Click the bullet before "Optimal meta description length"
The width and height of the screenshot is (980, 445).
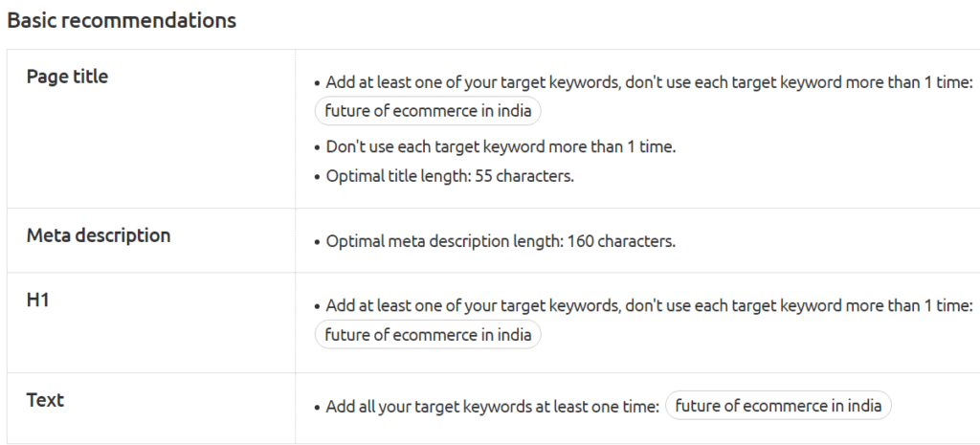pos(317,242)
